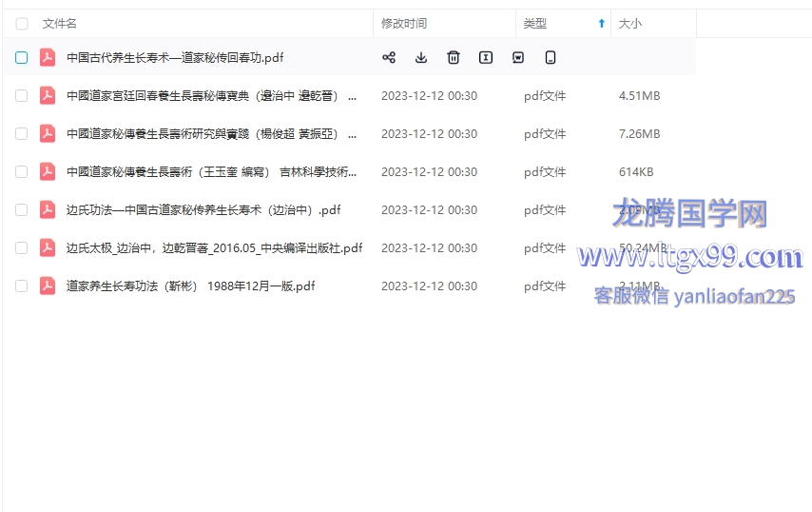
Task: Click the date of 道家养生长寿功法 row
Action: (430, 286)
